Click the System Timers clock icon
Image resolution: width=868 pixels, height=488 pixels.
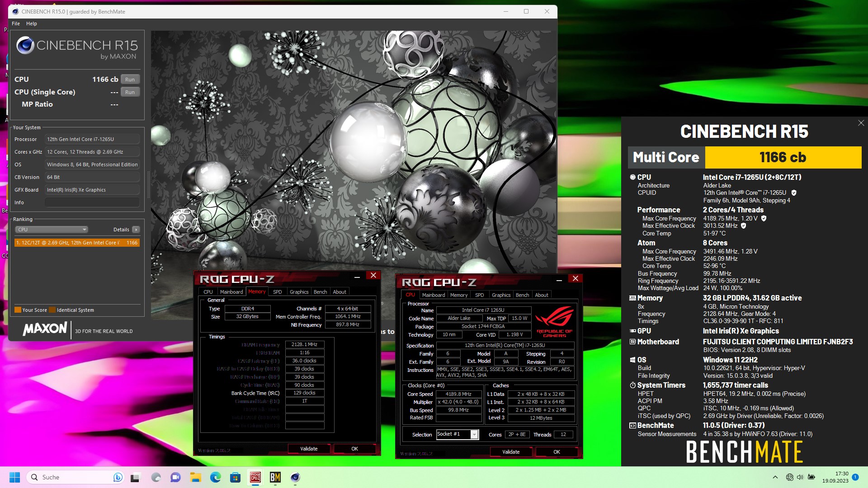(x=632, y=385)
